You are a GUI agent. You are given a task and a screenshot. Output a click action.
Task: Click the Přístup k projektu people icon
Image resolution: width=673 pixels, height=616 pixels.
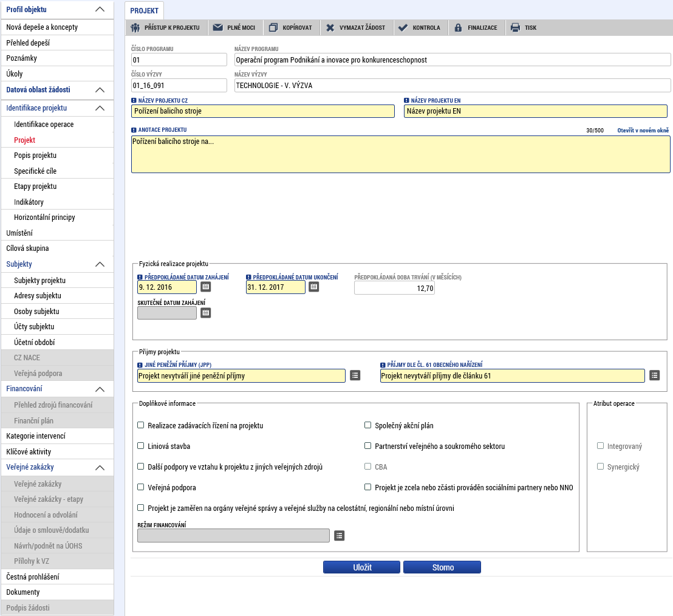coord(135,28)
